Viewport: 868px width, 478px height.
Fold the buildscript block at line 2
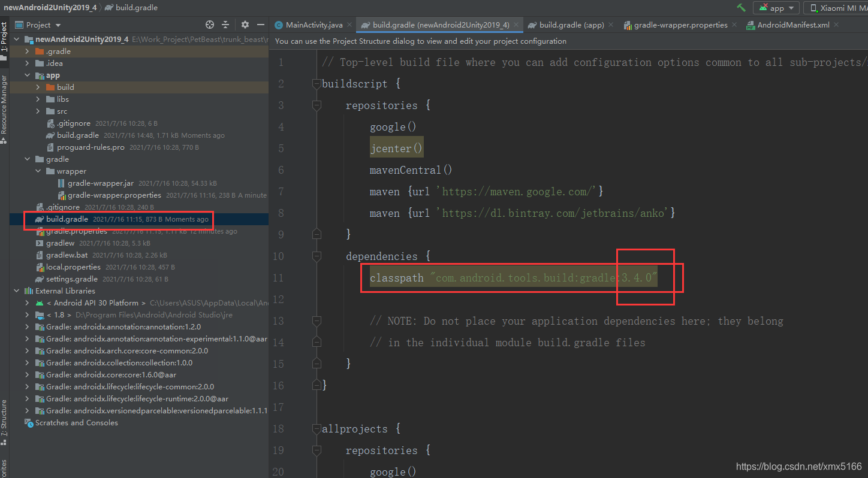tap(317, 84)
